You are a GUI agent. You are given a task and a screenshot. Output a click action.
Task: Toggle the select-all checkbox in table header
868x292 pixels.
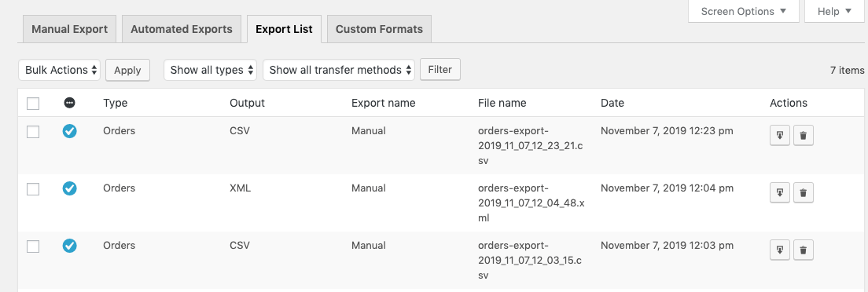click(33, 104)
